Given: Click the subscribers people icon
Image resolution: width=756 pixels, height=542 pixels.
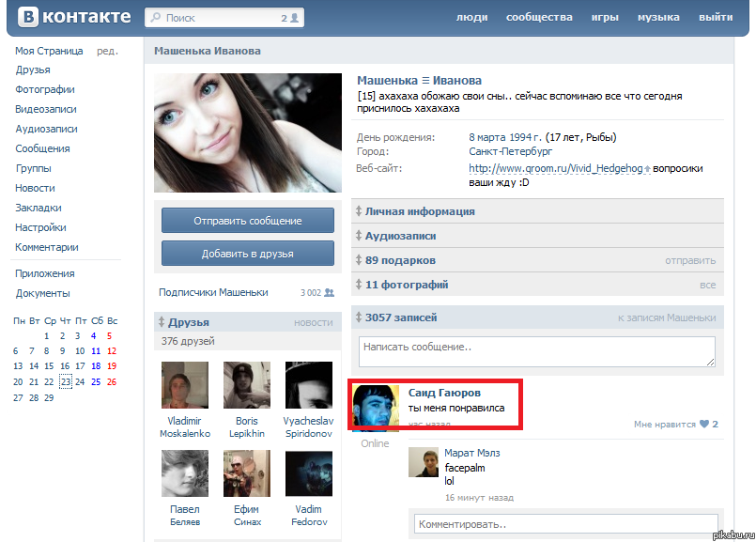Looking at the screenshot, I should coord(329,292).
